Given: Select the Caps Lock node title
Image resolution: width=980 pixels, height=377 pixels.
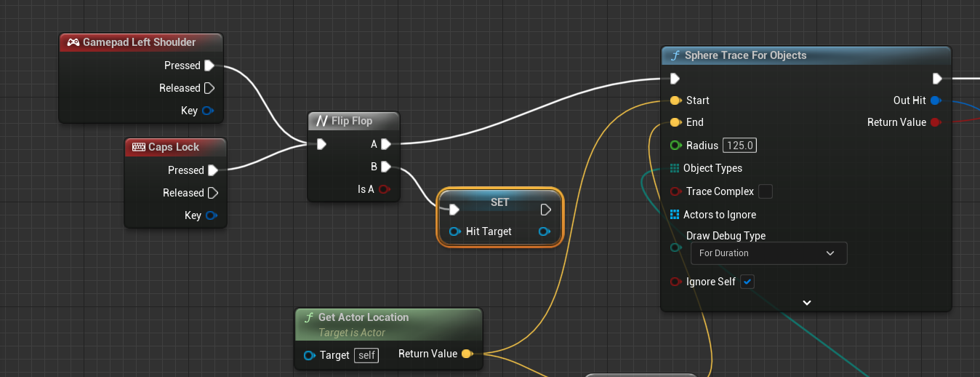Looking at the screenshot, I should click(174, 147).
